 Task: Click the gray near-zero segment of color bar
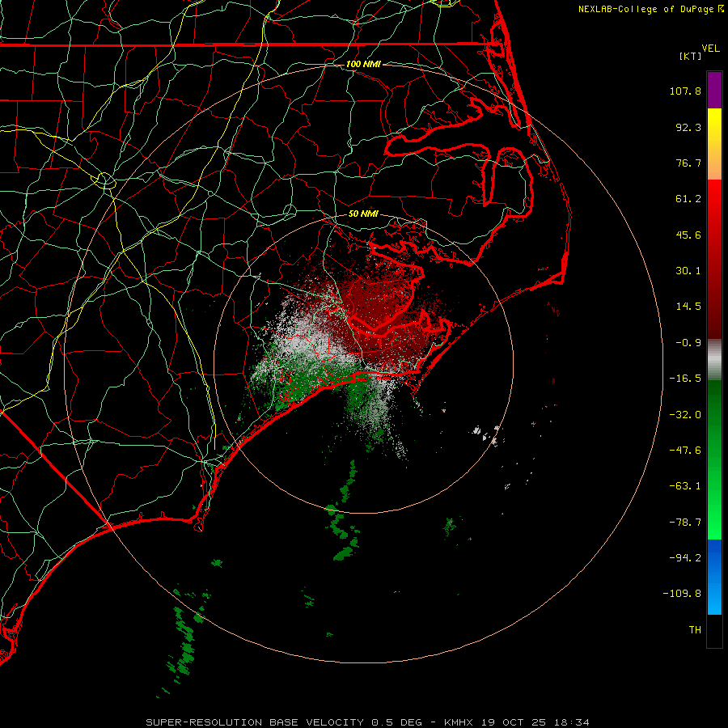pos(714,360)
